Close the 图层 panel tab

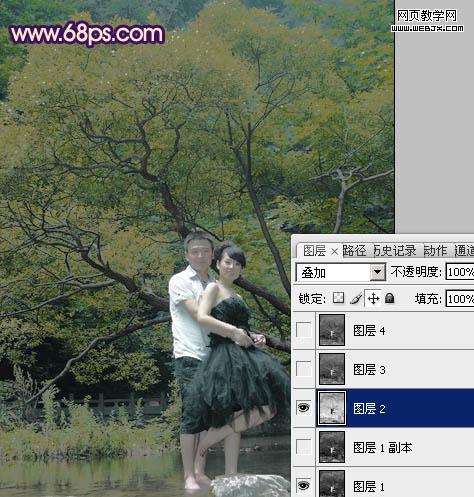tap(334, 252)
